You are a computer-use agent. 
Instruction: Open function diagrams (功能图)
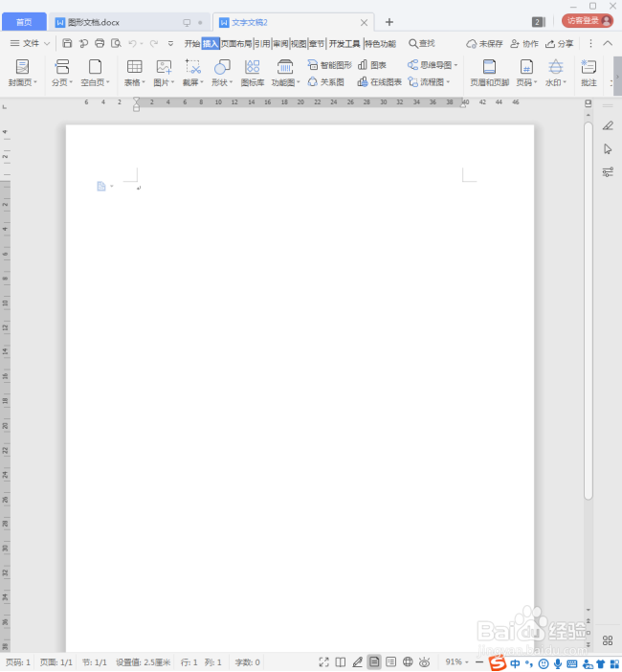(285, 73)
